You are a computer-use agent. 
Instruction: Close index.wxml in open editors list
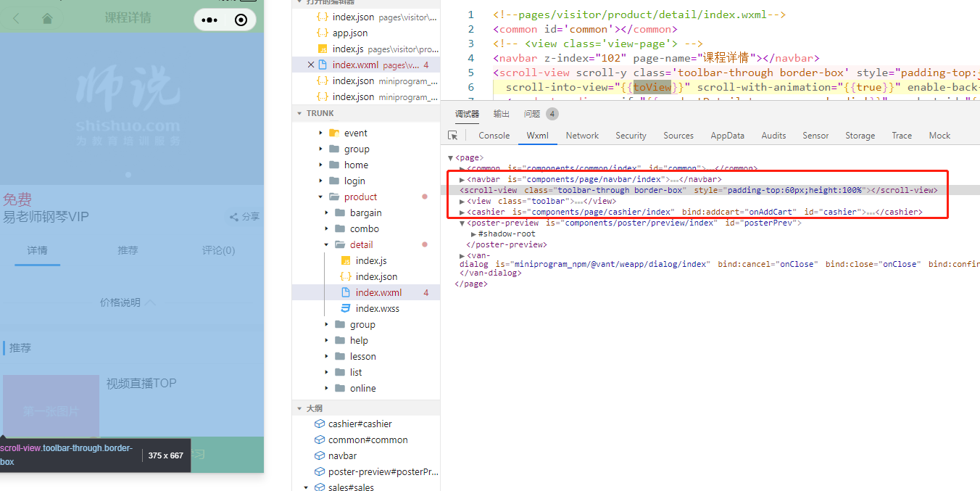pos(311,65)
